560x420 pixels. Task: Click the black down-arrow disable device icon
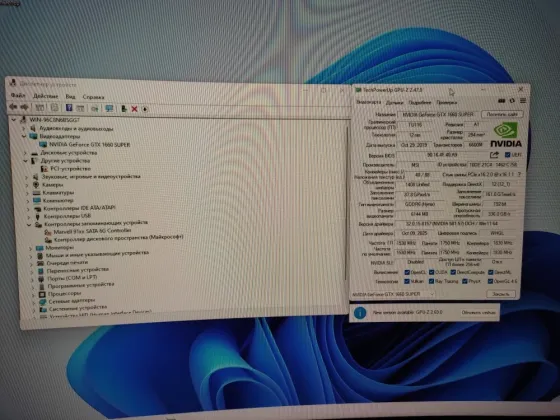(145, 109)
